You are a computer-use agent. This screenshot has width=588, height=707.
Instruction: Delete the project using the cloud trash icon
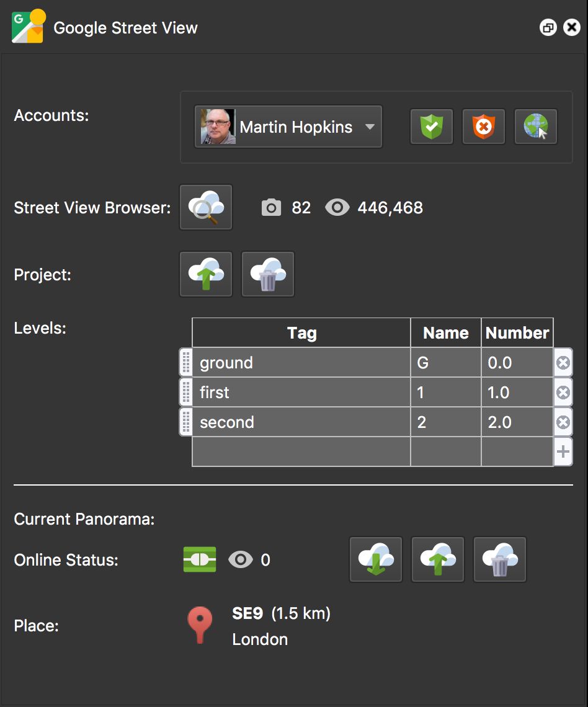267,273
